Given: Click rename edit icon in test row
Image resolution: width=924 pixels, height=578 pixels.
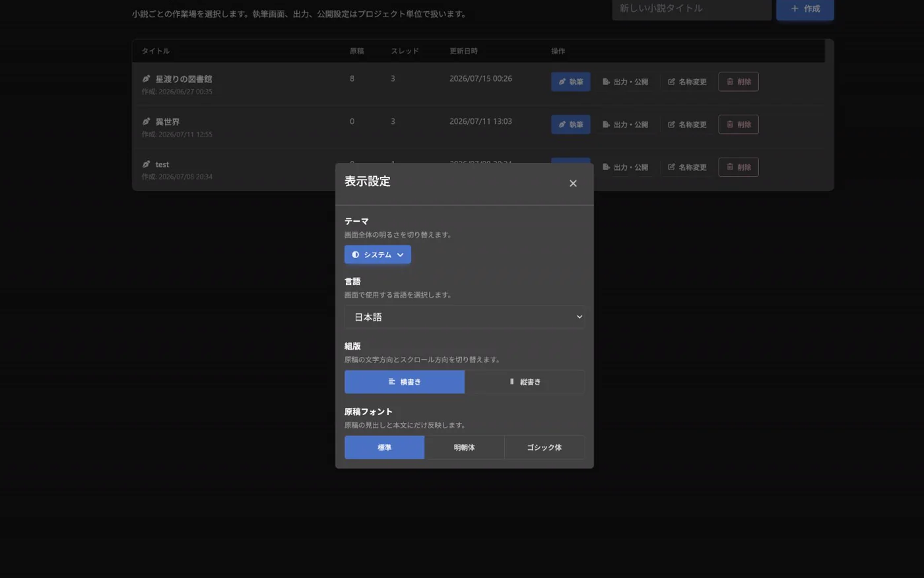Looking at the screenshot, I should [671, 167].
